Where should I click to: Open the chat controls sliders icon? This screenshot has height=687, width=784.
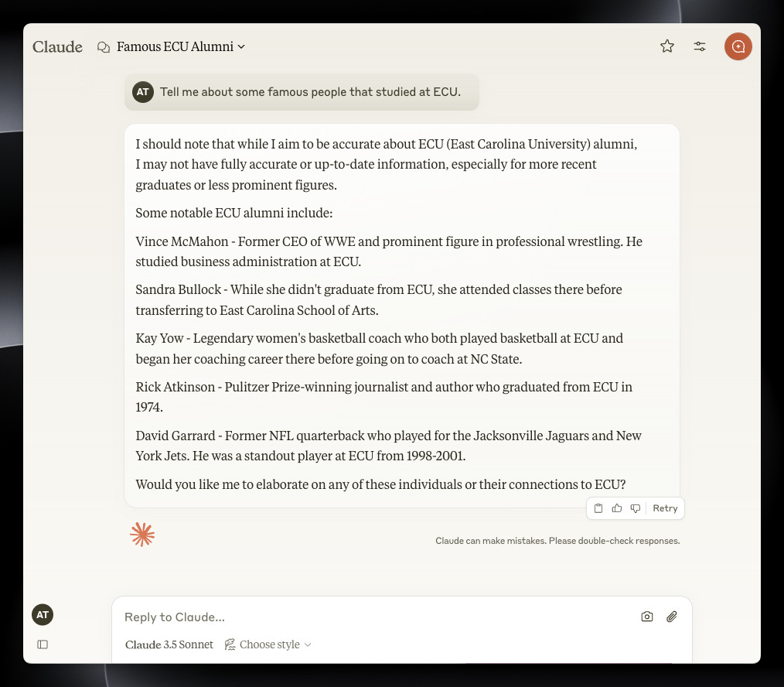700,46
